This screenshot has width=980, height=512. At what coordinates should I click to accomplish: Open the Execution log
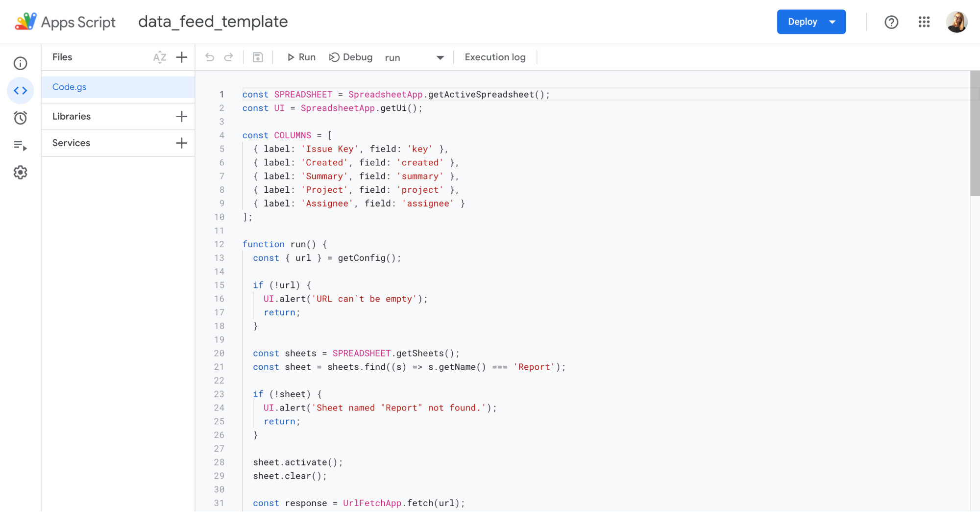coord(495,57)
